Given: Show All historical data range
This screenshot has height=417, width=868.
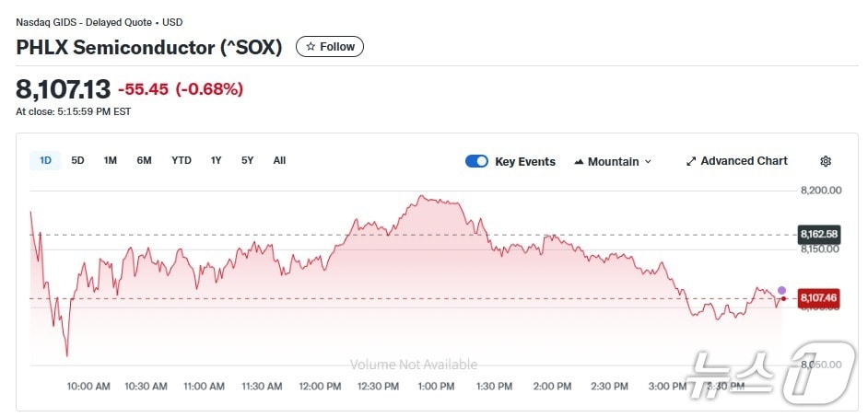Looking at the screenshot, I should coord(279,160).
